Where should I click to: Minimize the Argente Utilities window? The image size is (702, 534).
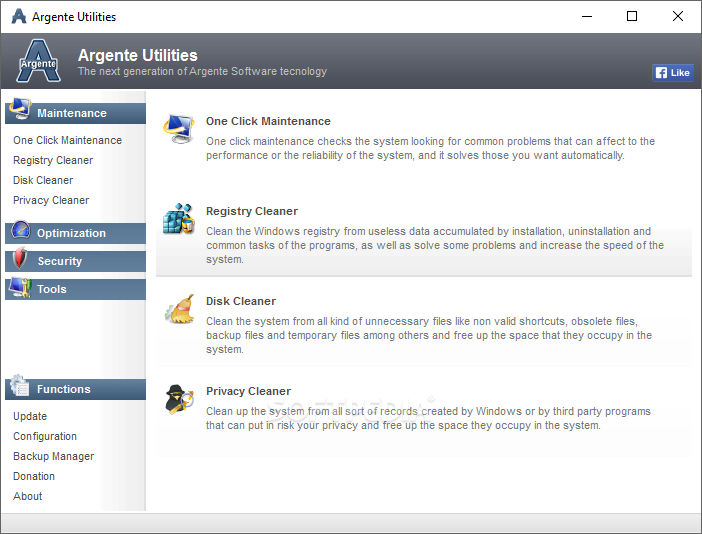click(587, 17)
